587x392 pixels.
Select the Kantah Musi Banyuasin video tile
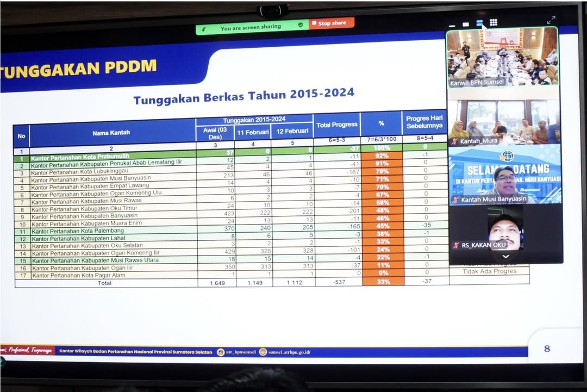pyautogui.click(x=505, y=174)
